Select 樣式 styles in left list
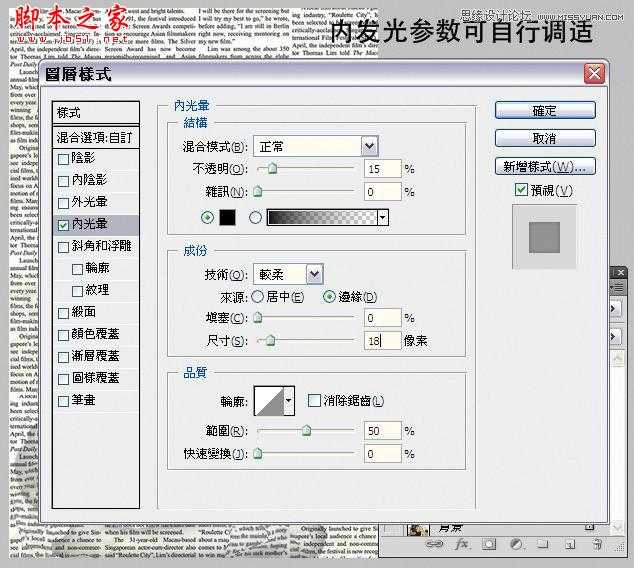 96,113
